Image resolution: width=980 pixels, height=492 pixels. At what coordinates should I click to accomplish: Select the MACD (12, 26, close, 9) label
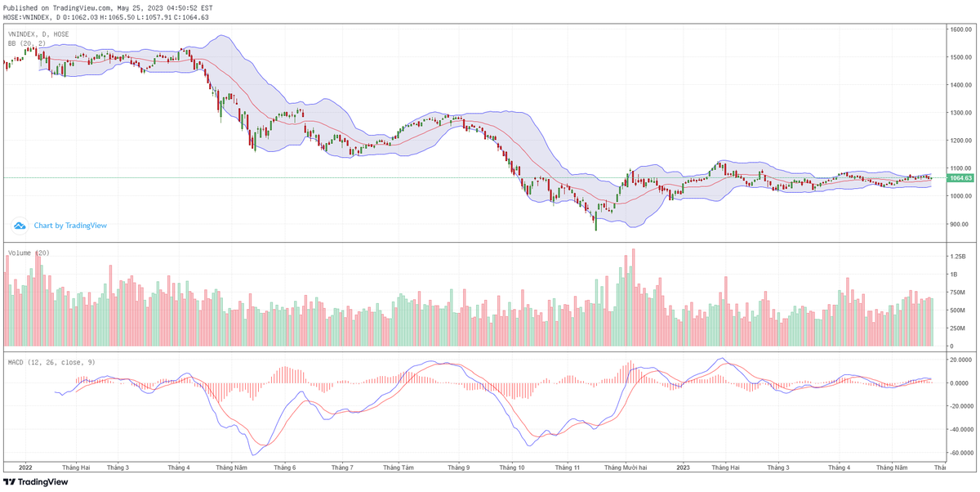coord(51,361)
